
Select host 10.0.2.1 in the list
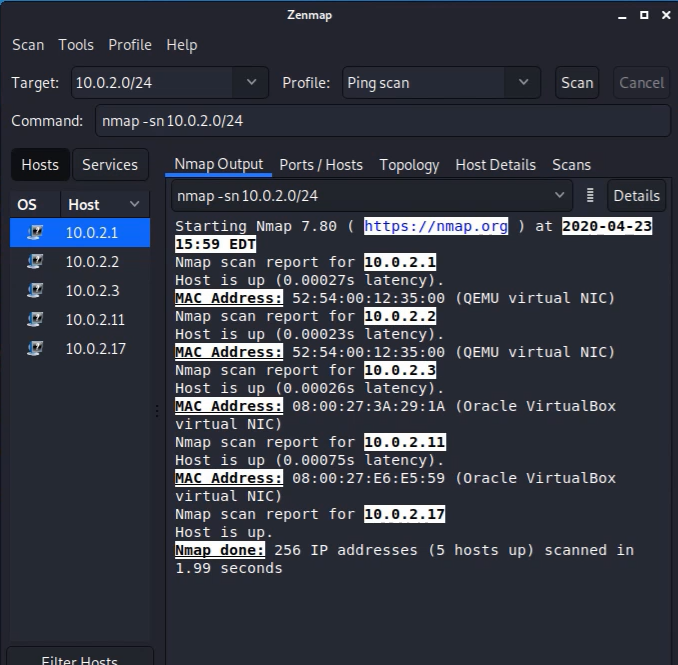coord(80,233)
